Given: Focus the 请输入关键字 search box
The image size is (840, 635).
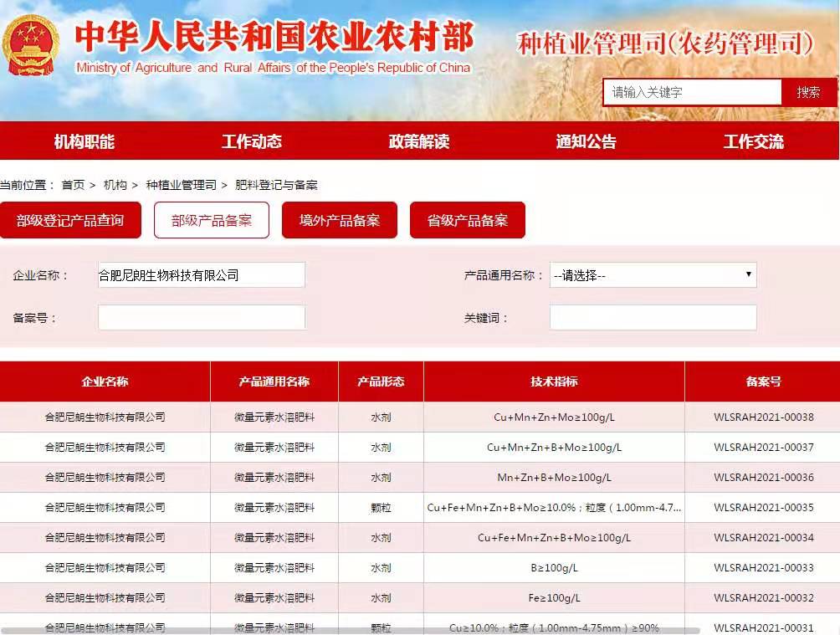Looking at the screenshot, I should [x=692, y=92].
